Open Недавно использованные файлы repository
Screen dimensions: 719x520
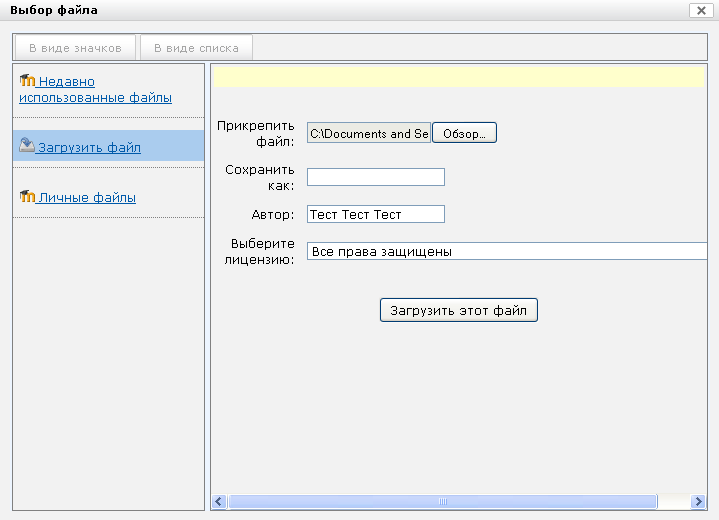click(x=95, y=89)
